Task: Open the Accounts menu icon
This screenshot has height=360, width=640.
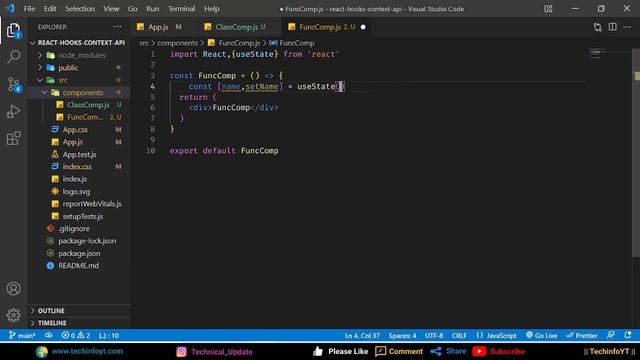Action: (13, 289)
